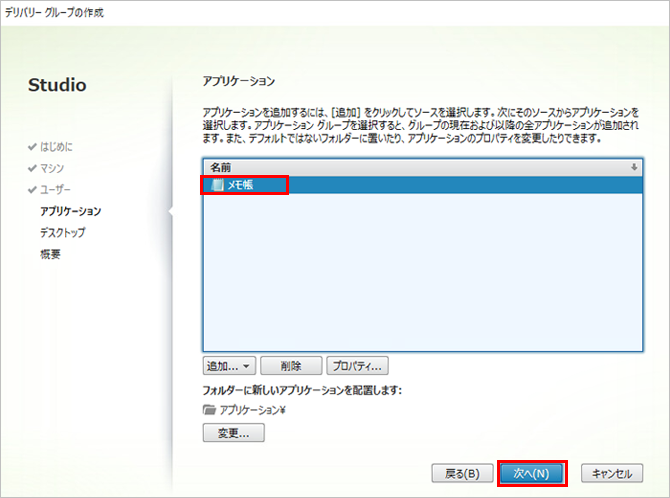
Task: Click the sort arrow in the 名前 header
Action: [633, 167]
